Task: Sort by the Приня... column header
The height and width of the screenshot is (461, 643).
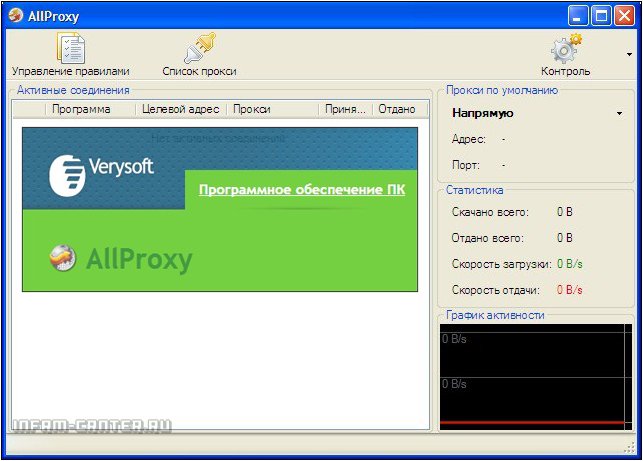Action: click(x=345, y=109)
